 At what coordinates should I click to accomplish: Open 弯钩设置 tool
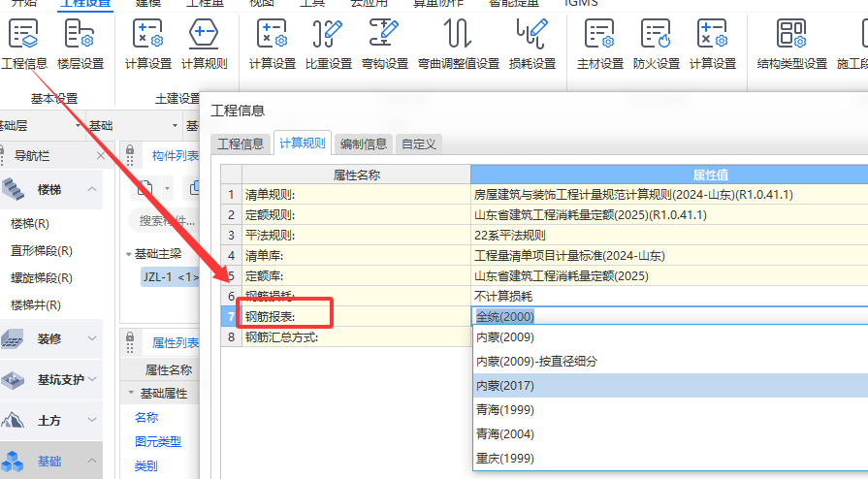coord(385,45)
